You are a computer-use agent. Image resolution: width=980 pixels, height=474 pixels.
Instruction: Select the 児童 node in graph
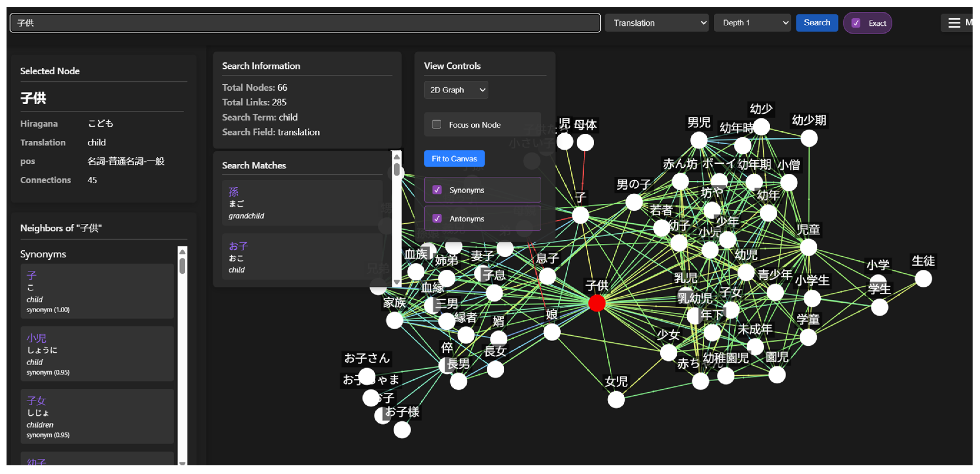click(x=808, y=247)
